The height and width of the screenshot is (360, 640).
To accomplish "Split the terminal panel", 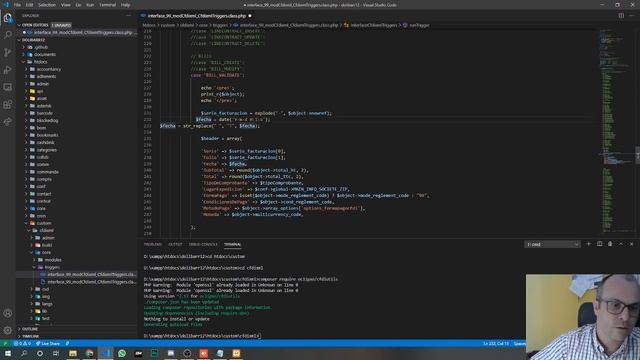I will click(x=600, y=244).
